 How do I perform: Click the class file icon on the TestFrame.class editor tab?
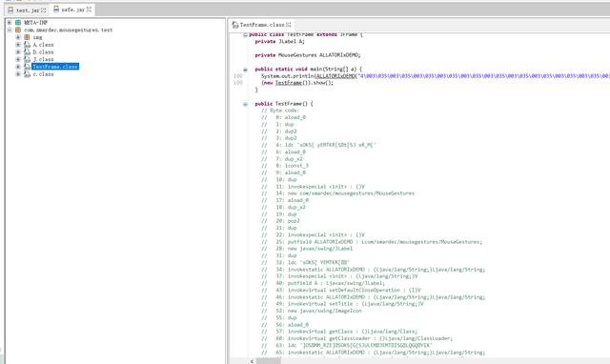(x=235, y=25)
